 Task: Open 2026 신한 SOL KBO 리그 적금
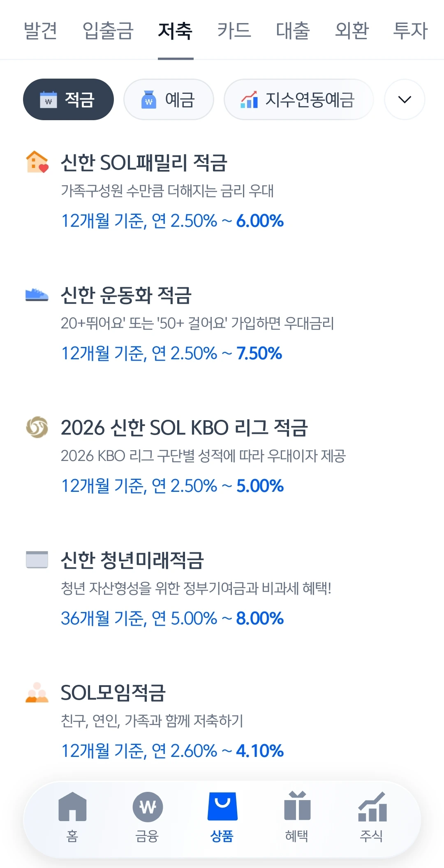(x=184, y=428)
